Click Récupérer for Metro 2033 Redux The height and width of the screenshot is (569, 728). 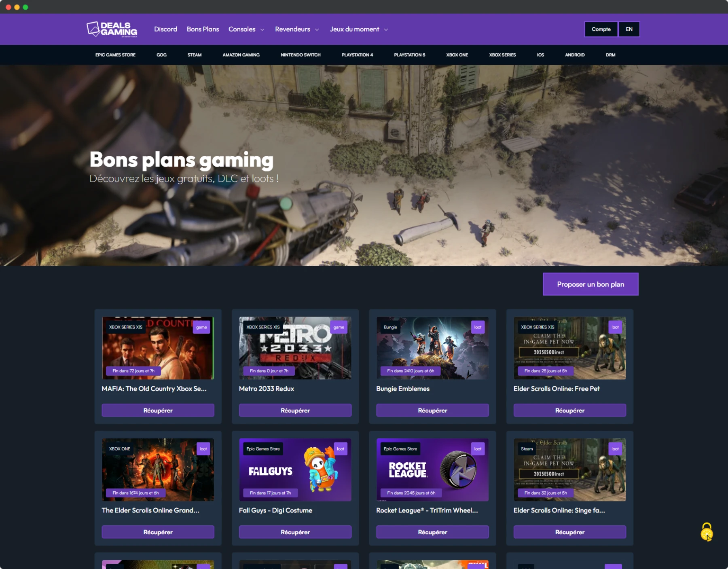click(295, 410)
